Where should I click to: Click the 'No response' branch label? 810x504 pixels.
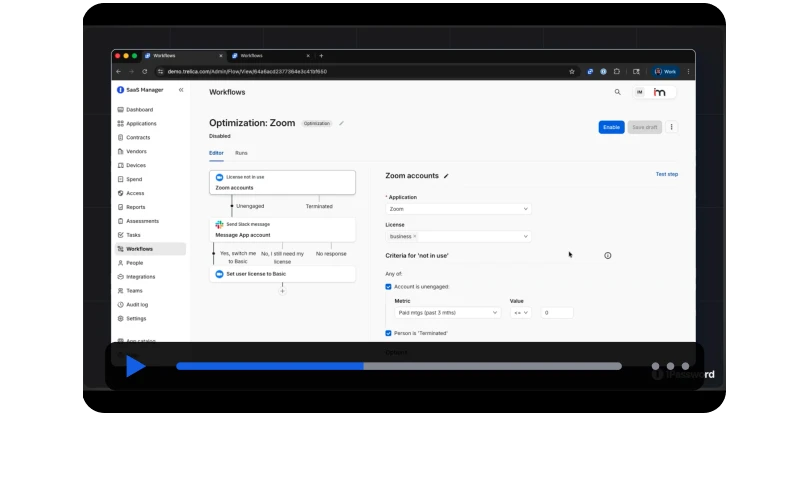pos(331,254)
